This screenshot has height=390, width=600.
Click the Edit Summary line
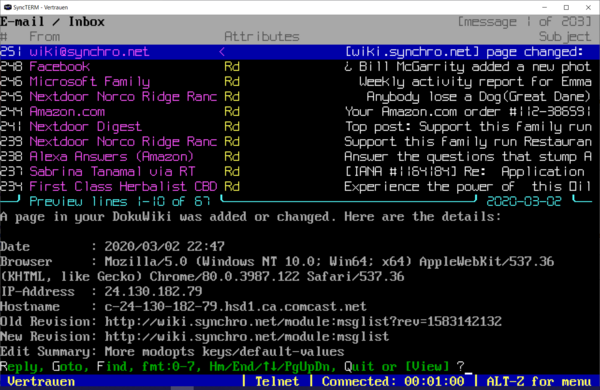(172, 351)
